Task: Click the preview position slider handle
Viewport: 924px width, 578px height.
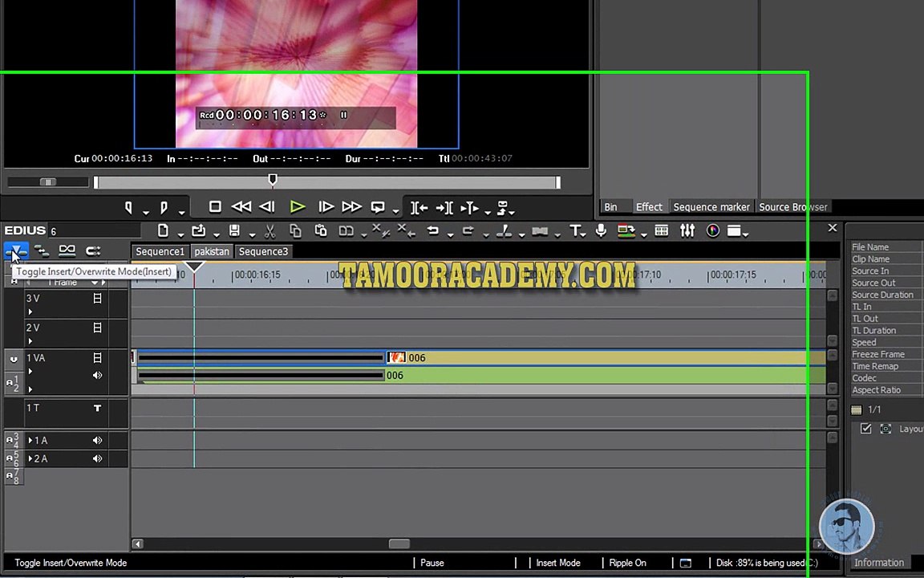Action: click(272, 179)
